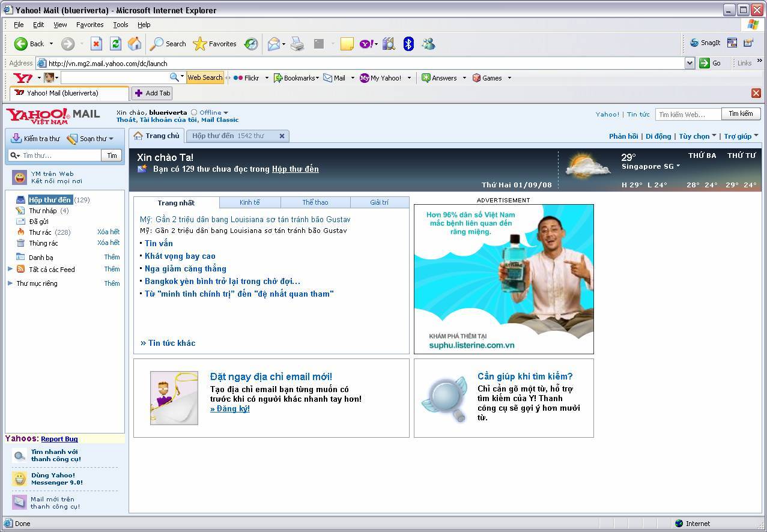This screenshot has height=532, width=767.
Task: Open Favorites star button
Action: point(214,44)
